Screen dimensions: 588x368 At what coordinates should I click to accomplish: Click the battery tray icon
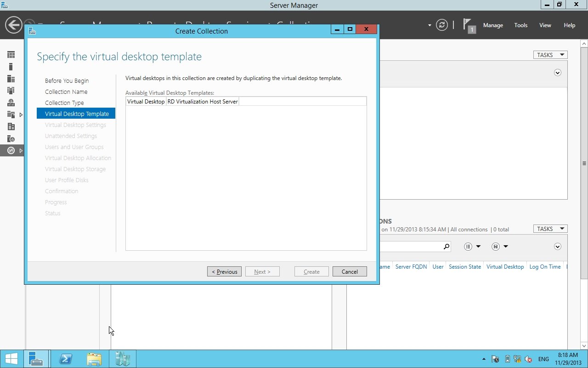coord(507,359)
